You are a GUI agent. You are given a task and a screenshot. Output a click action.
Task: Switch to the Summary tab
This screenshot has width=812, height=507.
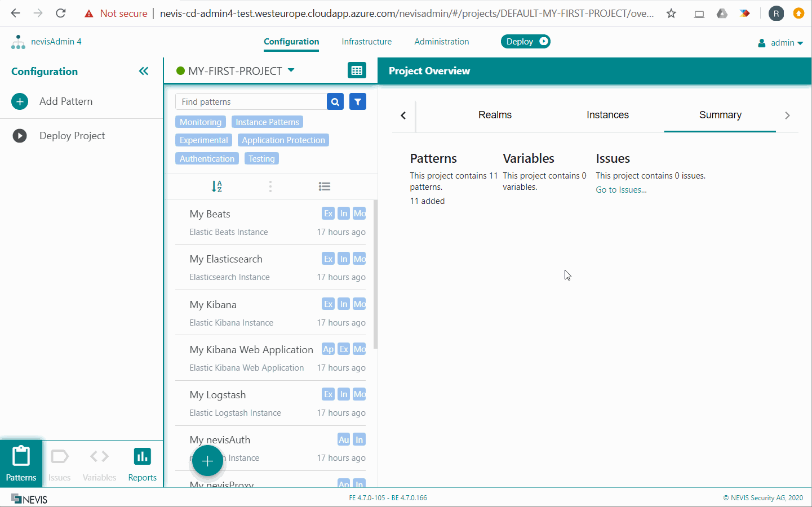pos(720,115)
